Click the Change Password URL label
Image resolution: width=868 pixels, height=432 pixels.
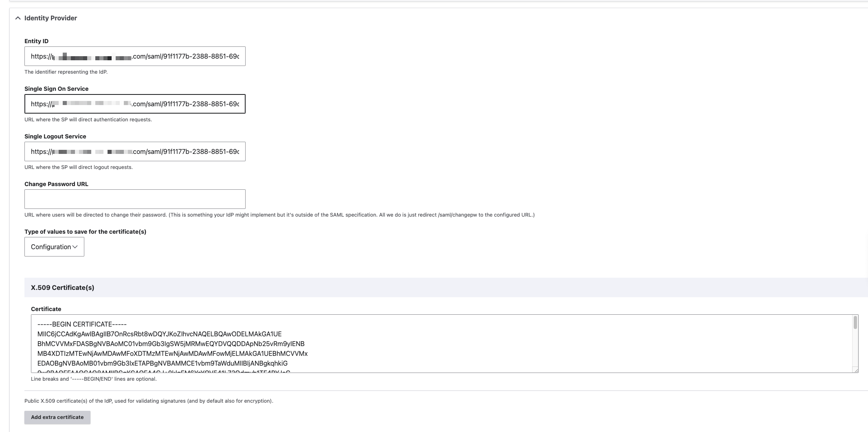point(56,184)
